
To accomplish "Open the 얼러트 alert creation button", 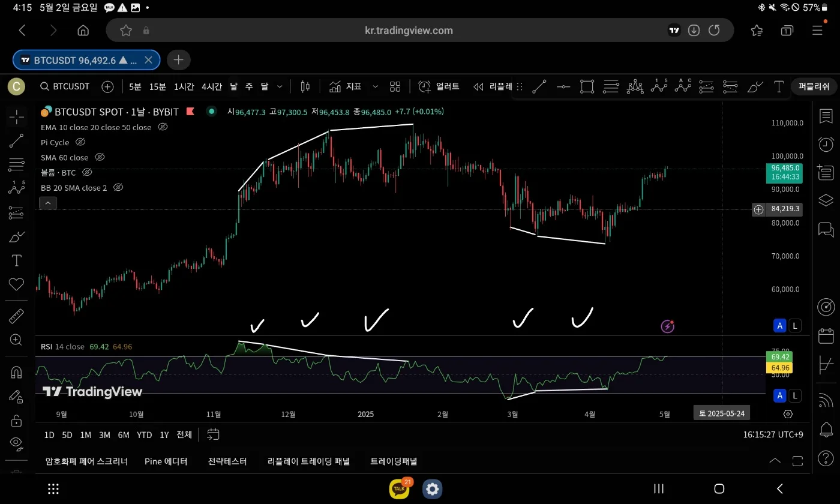I will pos(439,86).
